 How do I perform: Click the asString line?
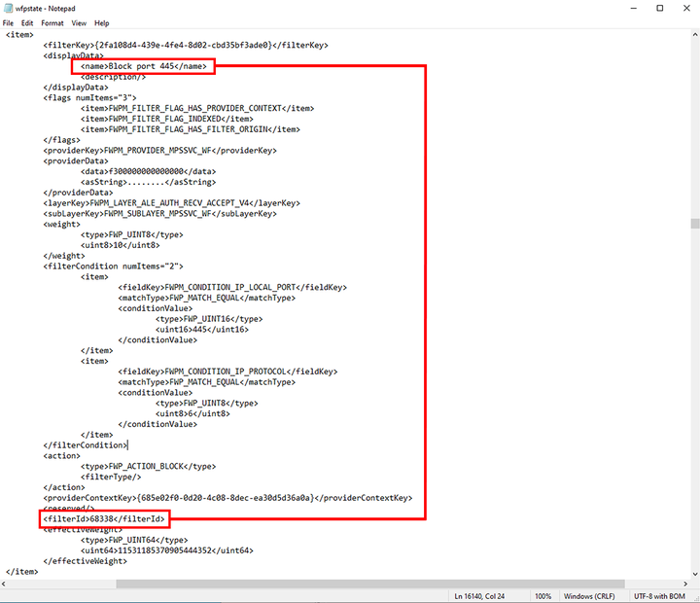[x=148, y=182]
